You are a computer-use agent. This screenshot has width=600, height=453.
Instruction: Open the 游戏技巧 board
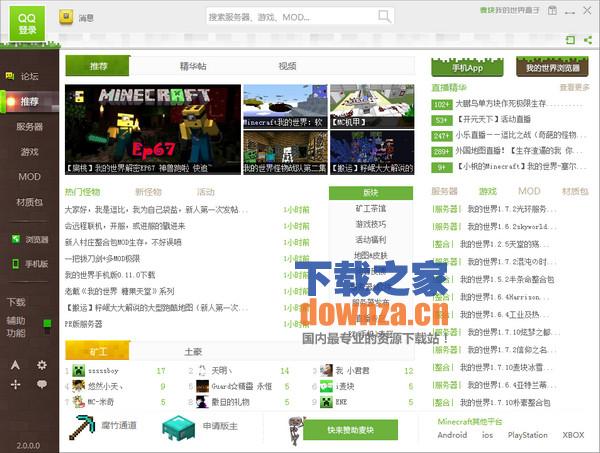(370, 224)
